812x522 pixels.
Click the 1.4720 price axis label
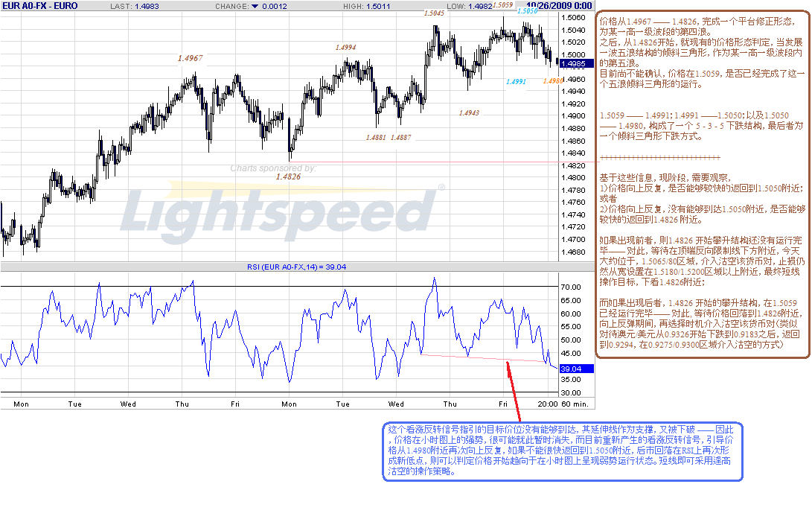tap(573, 227)
